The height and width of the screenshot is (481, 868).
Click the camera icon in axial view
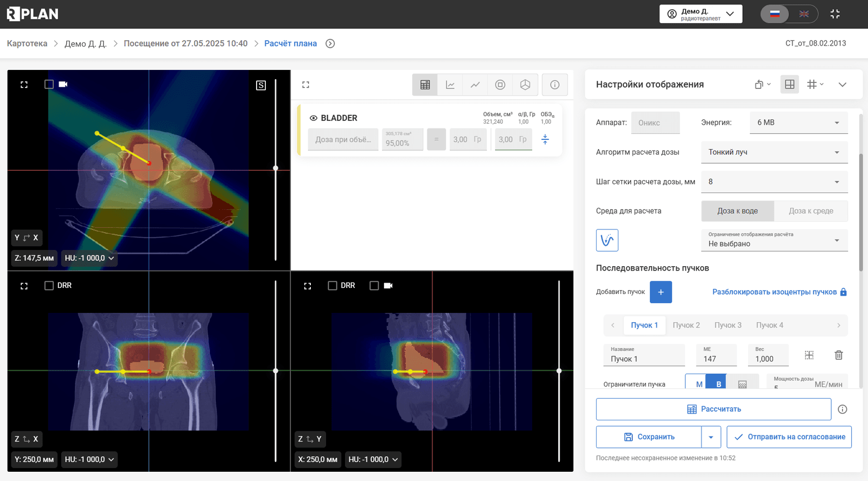[63, 84]
